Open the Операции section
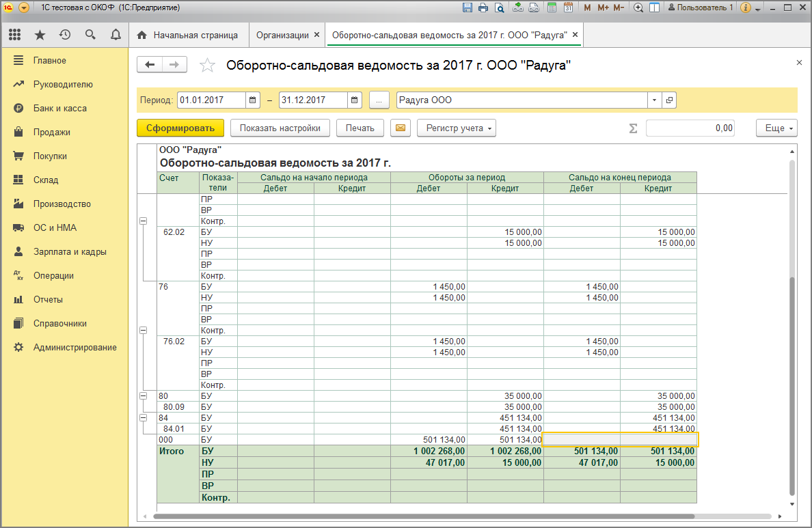 [x=65, y=275]
